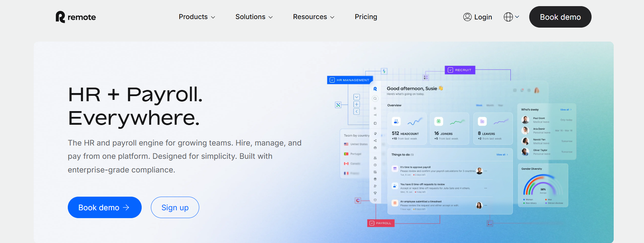The height and width of the screenshot is (243, 644).
Task: Click the Oliver Taylor row
Action: (x=547, y=152)
